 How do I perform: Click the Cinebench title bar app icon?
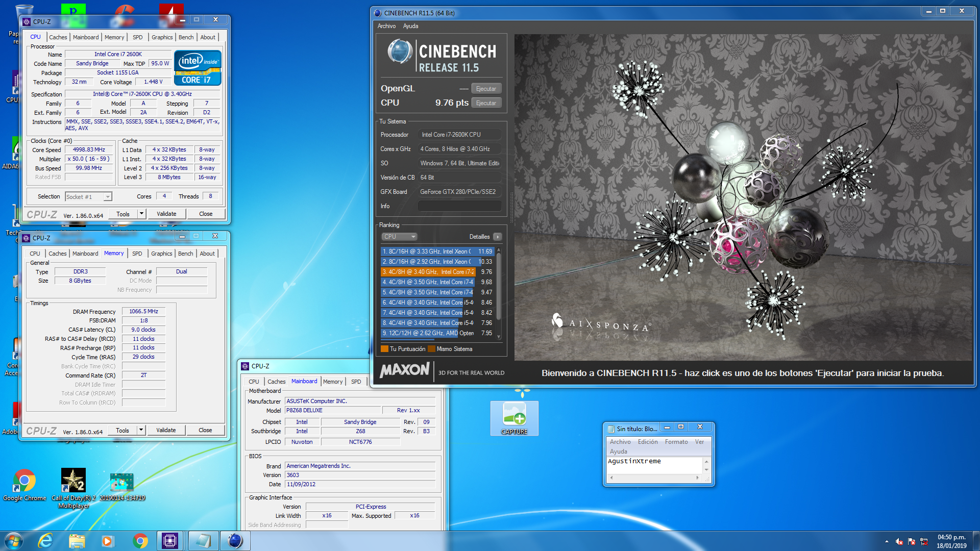click(x=378, y=13)
